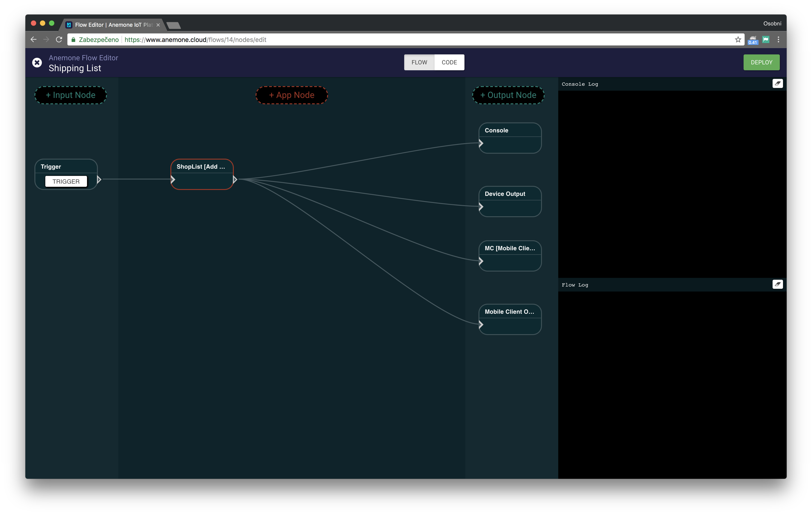Image resolution: width=812 pixels, height=515 pixels.
Task: Add a new Input Node
Action: tap(70, 95)
